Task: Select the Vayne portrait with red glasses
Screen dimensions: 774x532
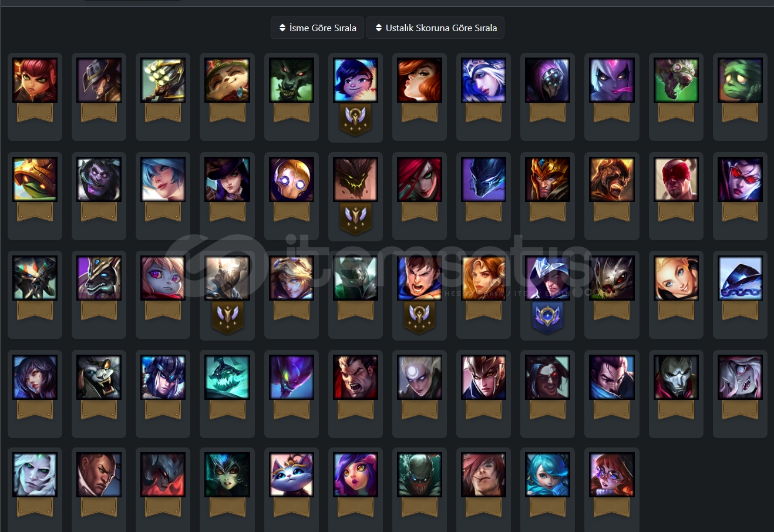Action: (x=740, y=180)
